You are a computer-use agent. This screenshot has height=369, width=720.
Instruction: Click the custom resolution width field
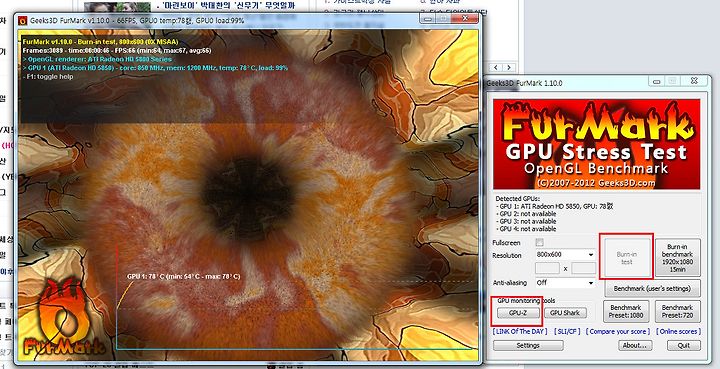point(547,268)
